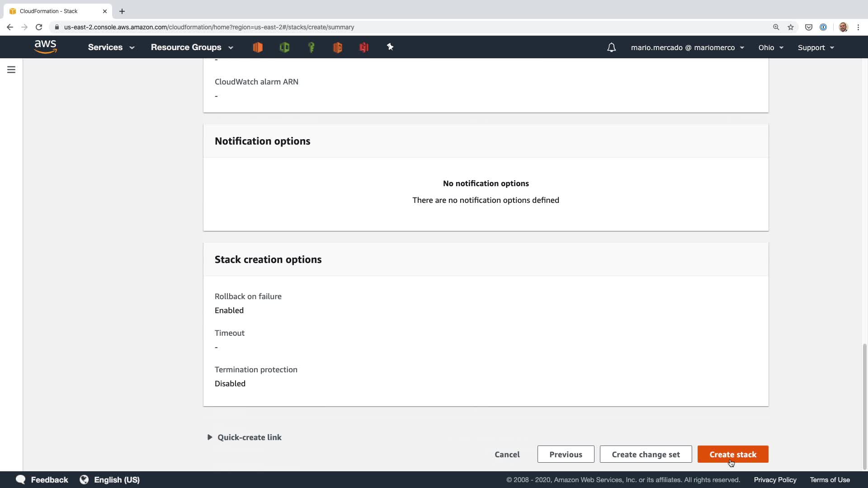Click the Create change set button
Viewport: 868px width, 488px height.
(646, 455)
